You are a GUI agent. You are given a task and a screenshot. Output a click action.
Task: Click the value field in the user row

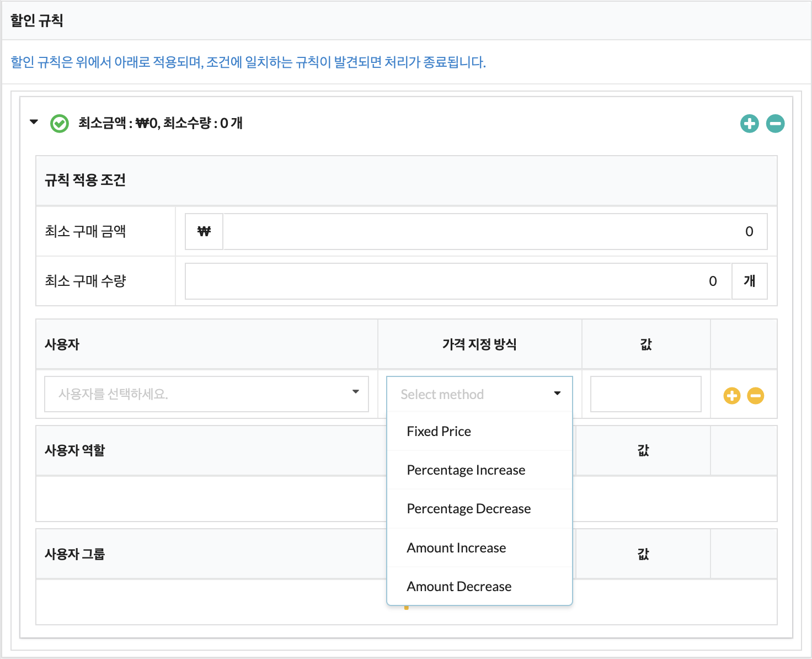(x=645, y=394)
